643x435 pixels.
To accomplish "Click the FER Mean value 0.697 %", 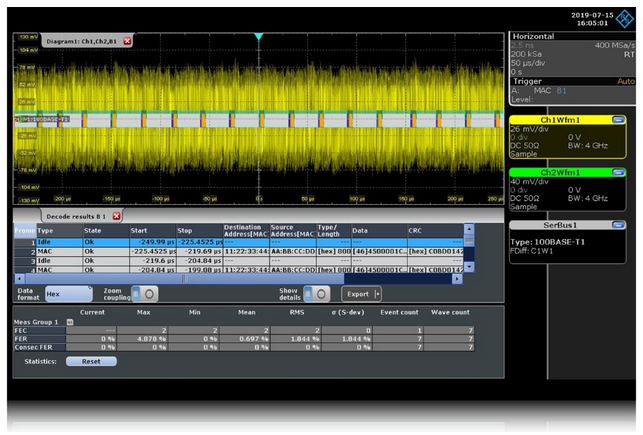I will pos(245,339).
